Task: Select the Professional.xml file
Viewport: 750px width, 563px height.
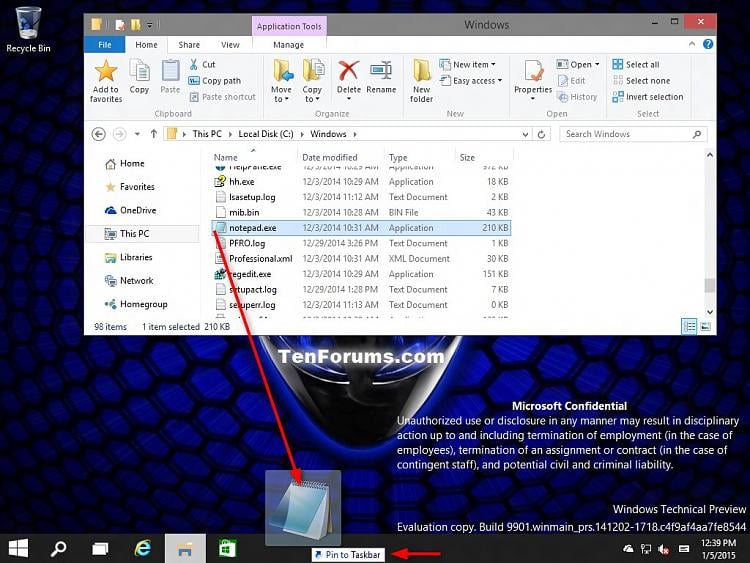Action: click(x=361, y=259)
